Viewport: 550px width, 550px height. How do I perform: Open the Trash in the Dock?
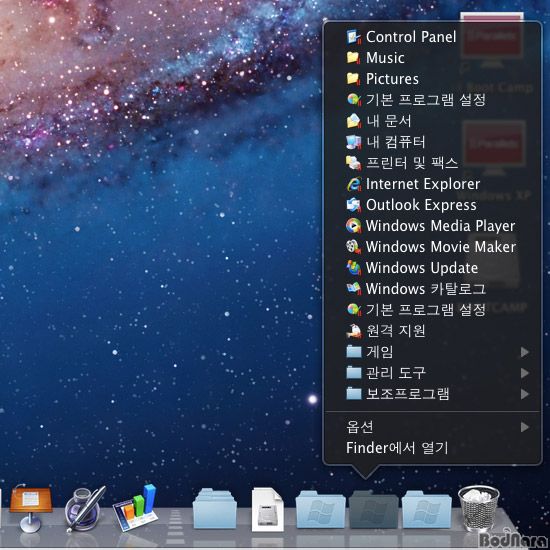click(x=479, y=509)
